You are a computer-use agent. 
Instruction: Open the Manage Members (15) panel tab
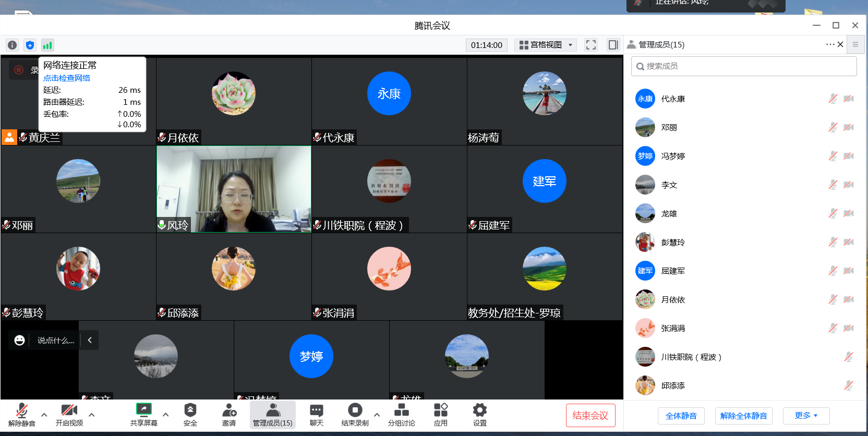[272, 415]
